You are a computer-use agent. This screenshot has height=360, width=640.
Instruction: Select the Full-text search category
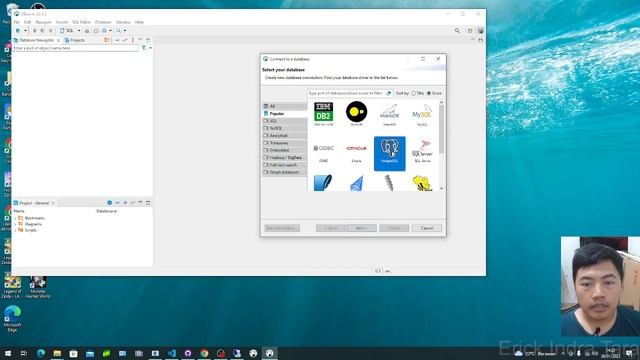point(284,165)
